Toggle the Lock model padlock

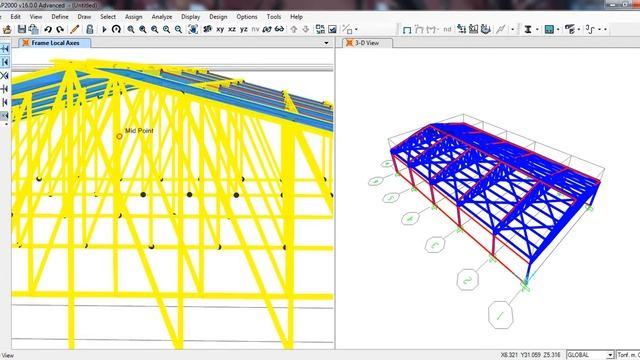[x=89, y=29]
